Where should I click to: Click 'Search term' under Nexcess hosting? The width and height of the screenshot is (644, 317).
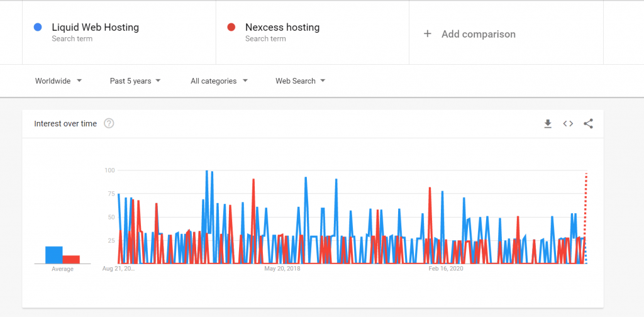pos(265,39)
